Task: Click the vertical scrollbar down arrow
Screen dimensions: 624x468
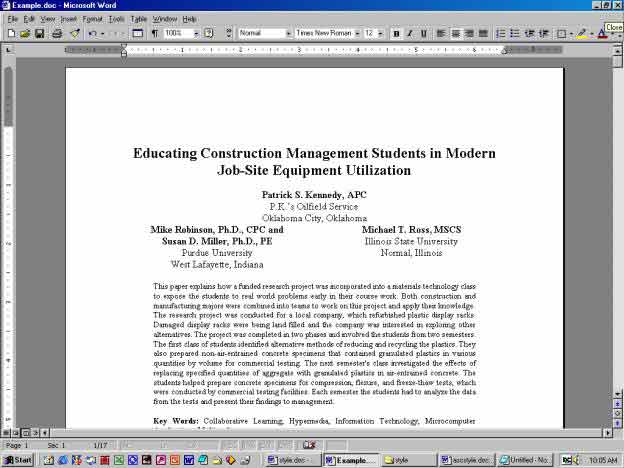Action: click(x=618, y=394)
